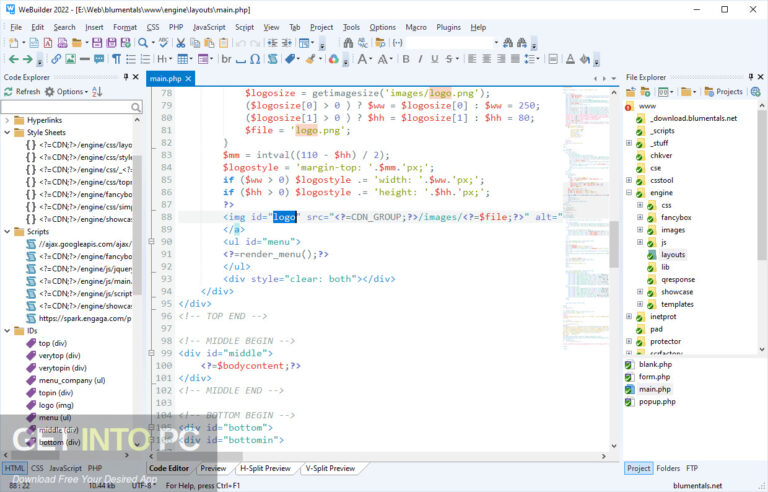Switch to the Preview tab
Viewport: 768px width, 492px height.
(x=213, y=468)
